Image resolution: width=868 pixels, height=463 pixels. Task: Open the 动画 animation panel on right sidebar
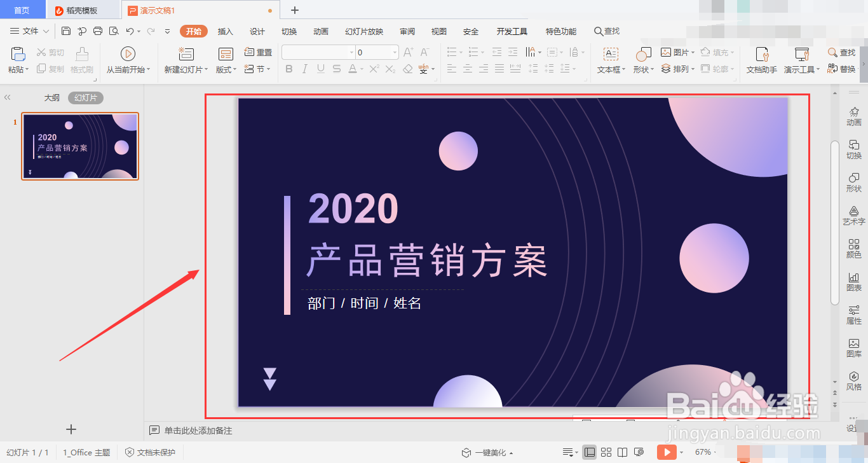coord(854,118)
